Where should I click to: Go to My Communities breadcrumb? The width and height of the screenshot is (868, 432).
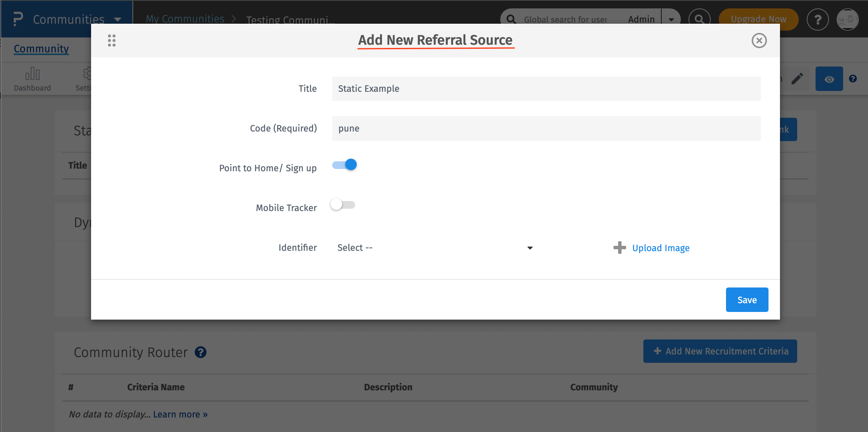185,19
